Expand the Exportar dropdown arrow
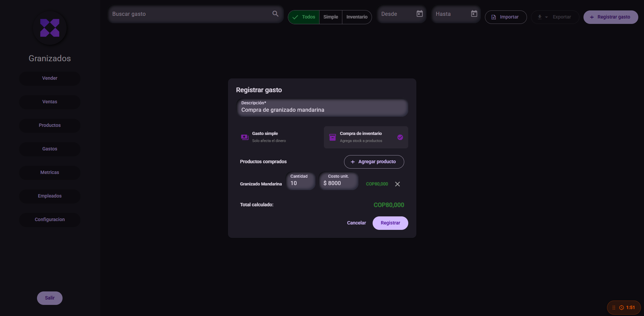The image size is (644, 316). [546, 17]
